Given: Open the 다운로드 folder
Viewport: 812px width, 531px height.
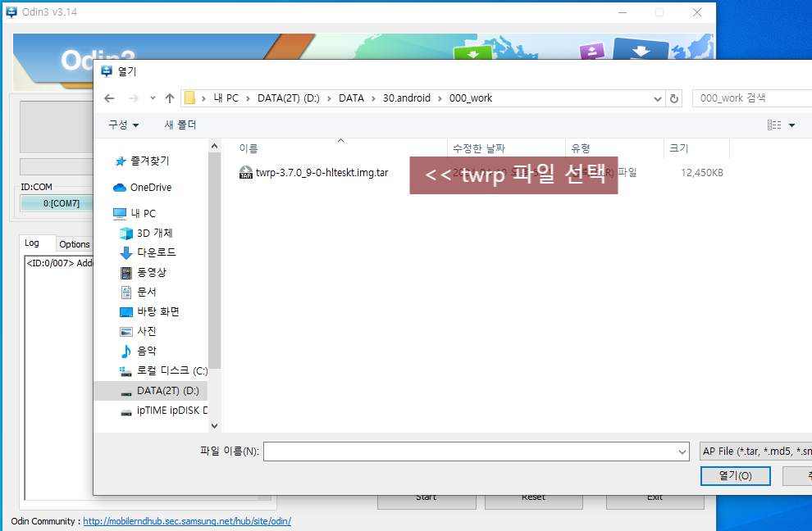Looking at the screenshot, I should pos(157,252).
